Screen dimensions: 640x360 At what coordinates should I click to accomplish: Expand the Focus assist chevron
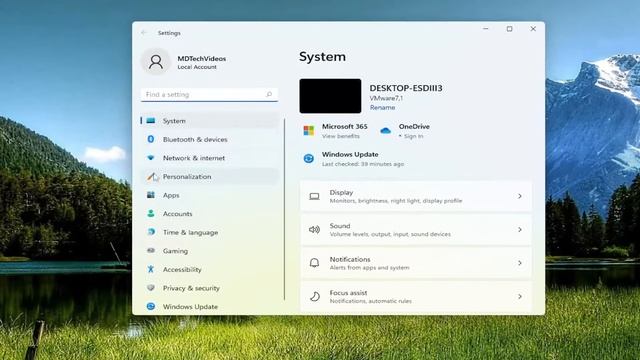point(520,297)
